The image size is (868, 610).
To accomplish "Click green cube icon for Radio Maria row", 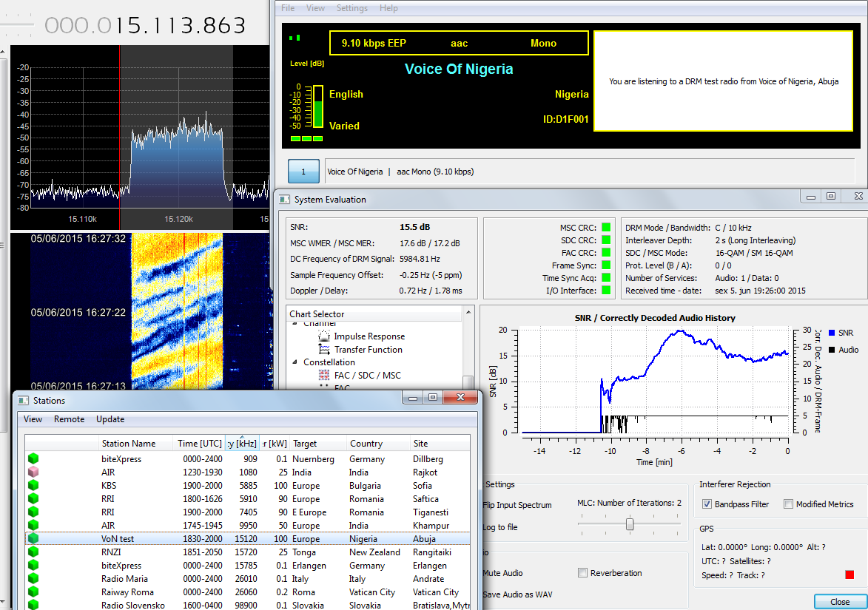I will click(x=33, y=578).
